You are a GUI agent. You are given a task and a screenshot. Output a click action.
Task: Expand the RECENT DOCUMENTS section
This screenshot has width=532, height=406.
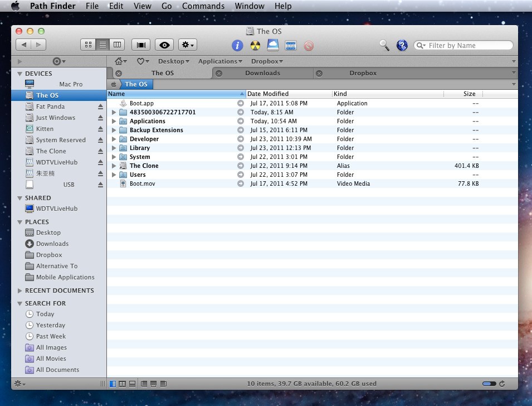point(19,291)
